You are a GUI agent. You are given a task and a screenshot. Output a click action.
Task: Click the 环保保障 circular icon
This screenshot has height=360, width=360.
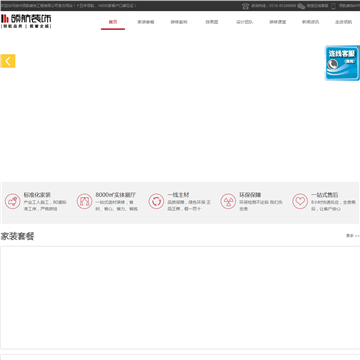[x=228, y=202]
